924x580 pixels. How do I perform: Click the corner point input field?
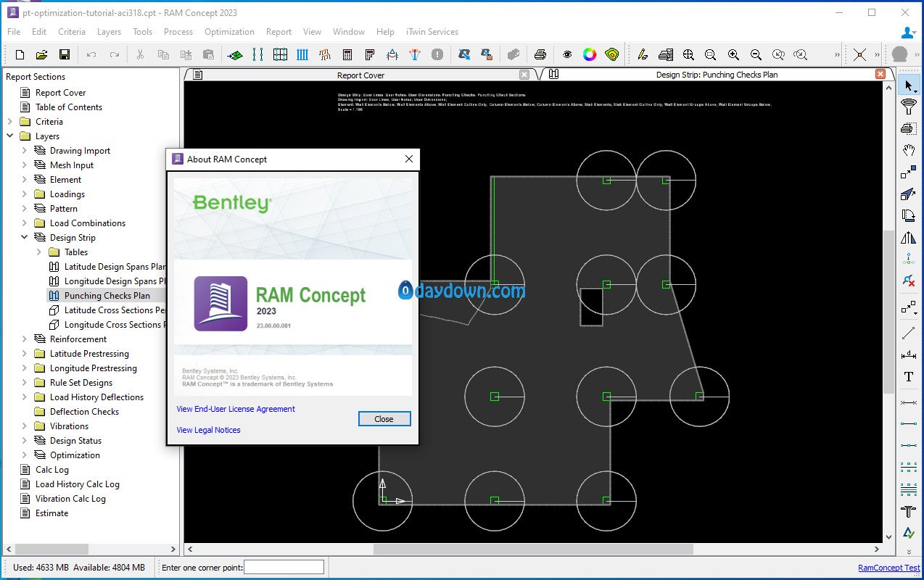click(x=284, y=568)
